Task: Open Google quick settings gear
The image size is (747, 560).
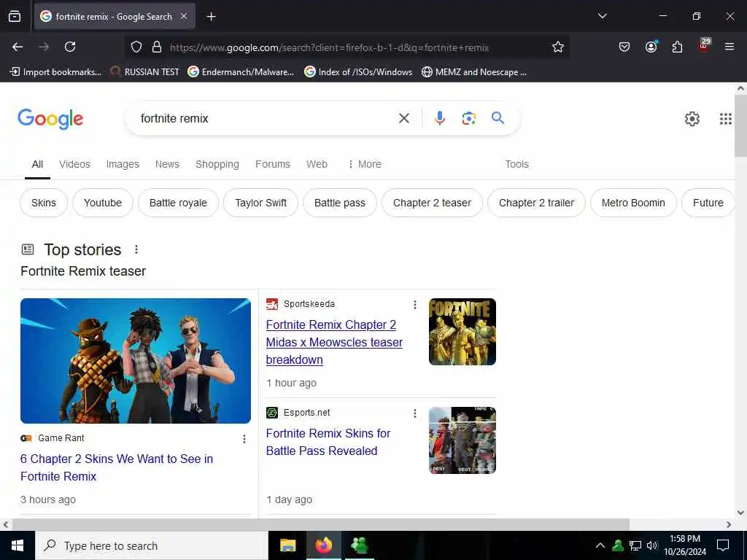Action: [x=692, y=119]
